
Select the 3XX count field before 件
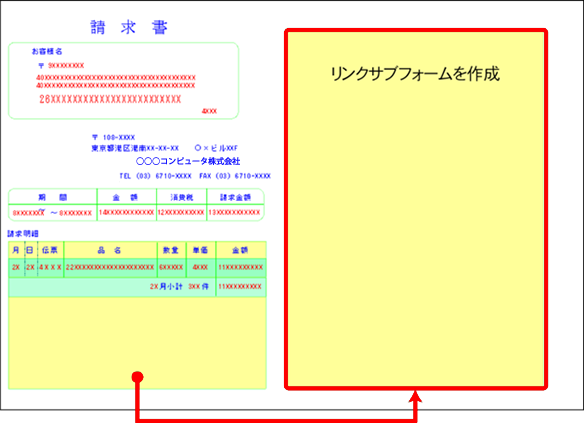tap(194, 286)
